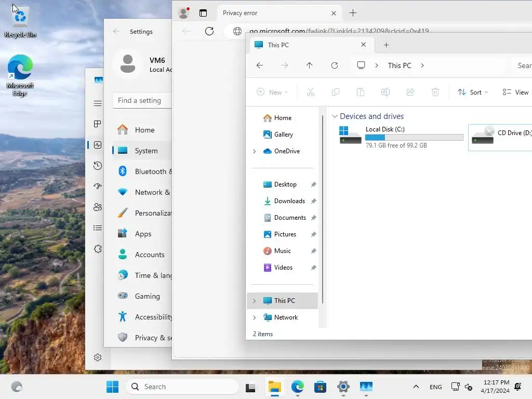Click the monitor icon in the address bar
Viewport: 532px width, 399px height.
point(361,65)
